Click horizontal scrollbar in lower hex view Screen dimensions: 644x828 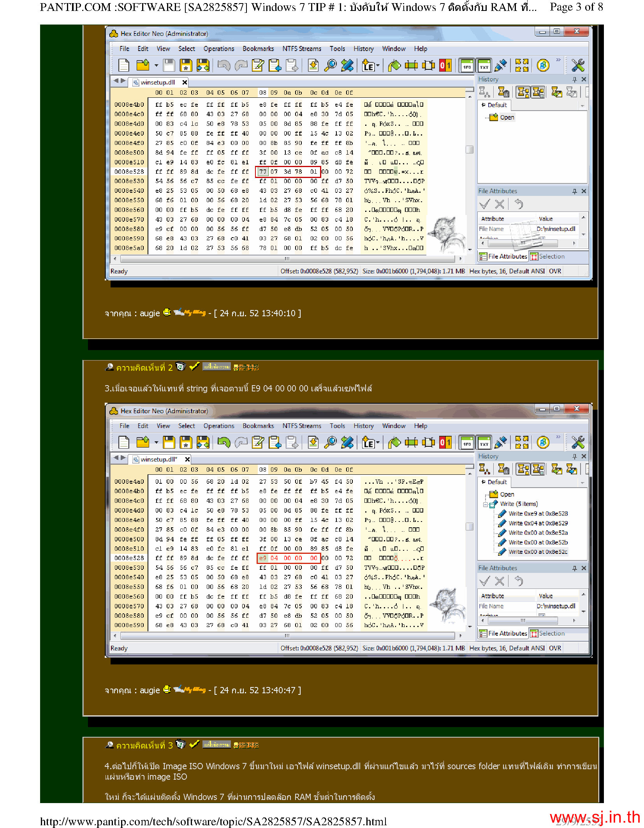coord(287,636)
